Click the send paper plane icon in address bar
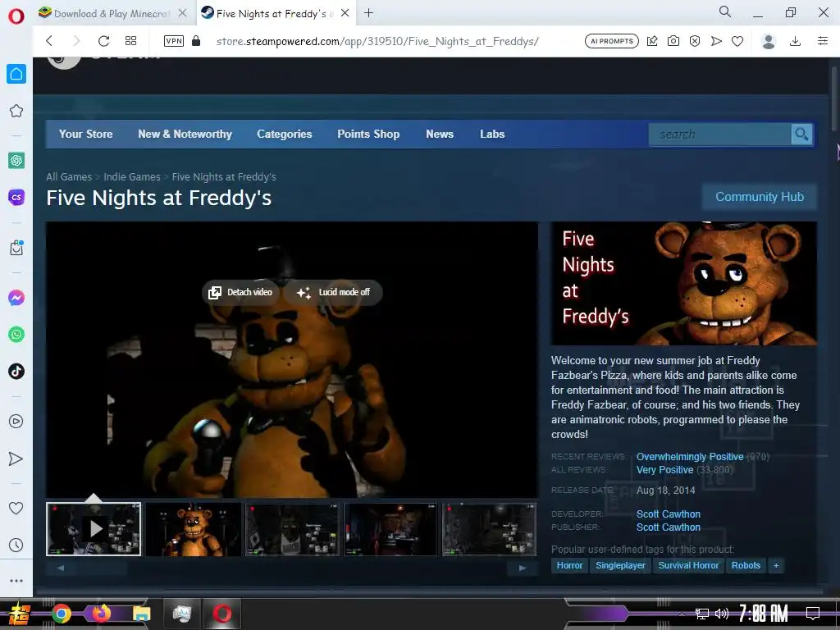This screenshot has height=630, width=840. [716, 41]
